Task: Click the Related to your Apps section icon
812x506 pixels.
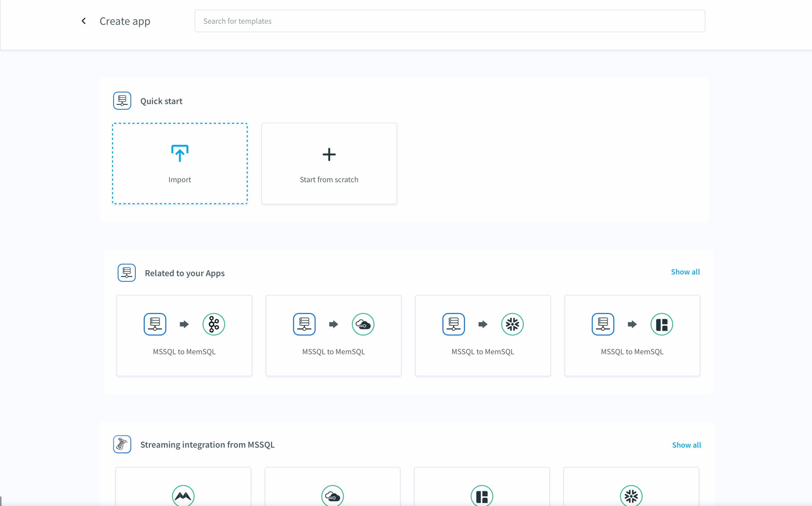Action: (127, 273)
